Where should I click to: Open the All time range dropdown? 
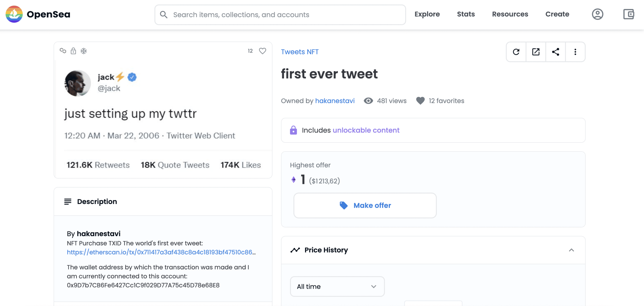tap(337, 286)
